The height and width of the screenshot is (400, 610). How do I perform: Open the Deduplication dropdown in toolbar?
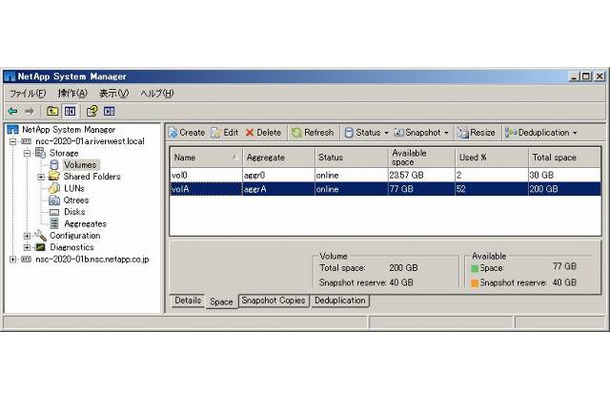coord(541,133)
